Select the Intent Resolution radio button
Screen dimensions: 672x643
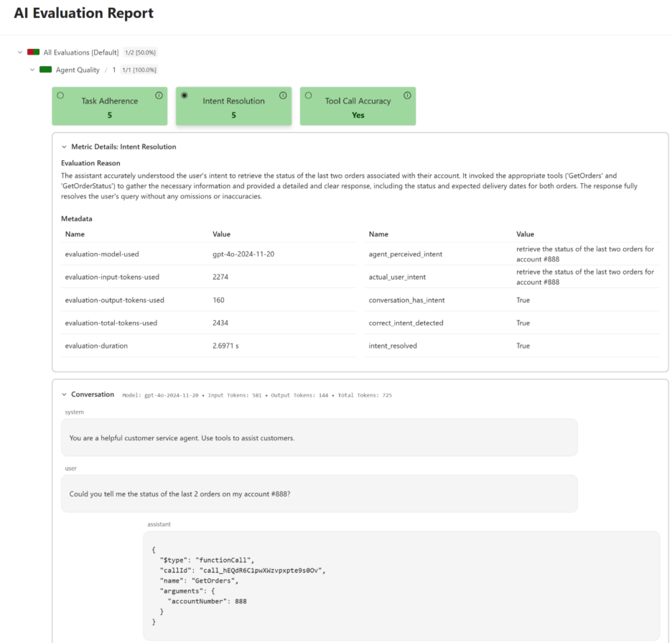[x=184, y=94]
